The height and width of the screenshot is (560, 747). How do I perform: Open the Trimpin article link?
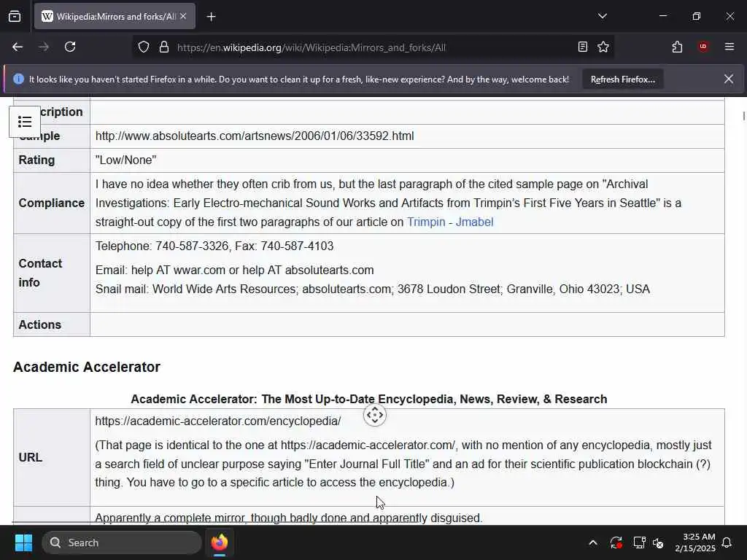coord(426,222)
